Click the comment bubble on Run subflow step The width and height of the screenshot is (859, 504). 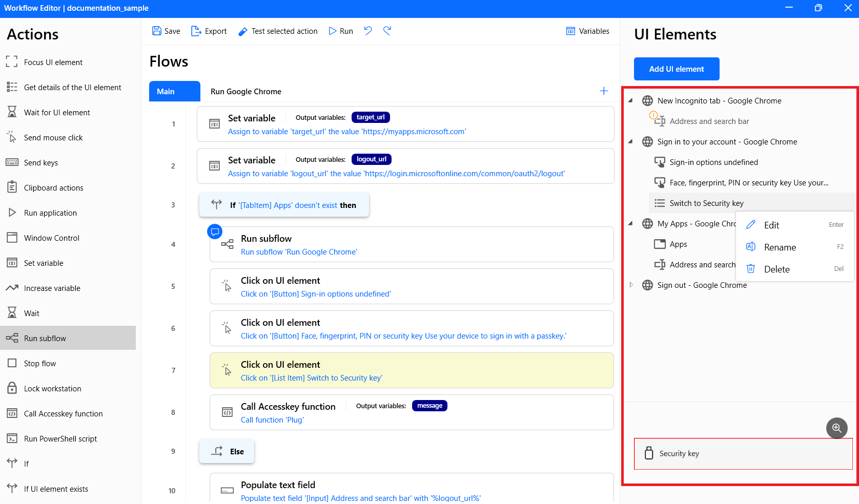[215, 232]
